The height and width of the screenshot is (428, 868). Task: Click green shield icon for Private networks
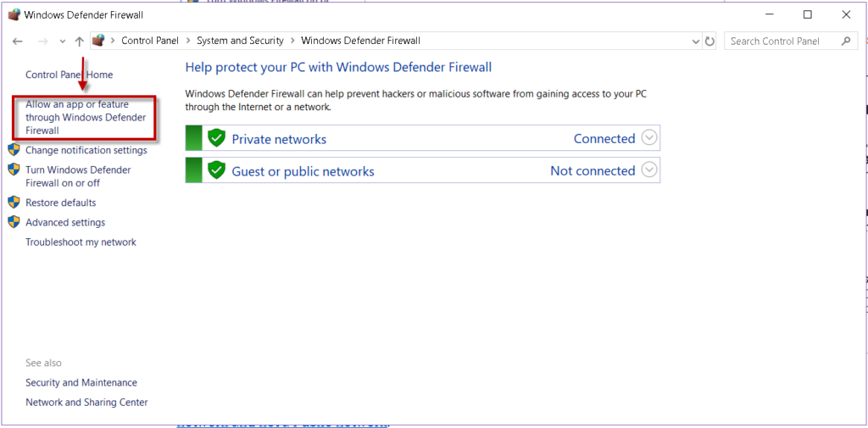216,138
